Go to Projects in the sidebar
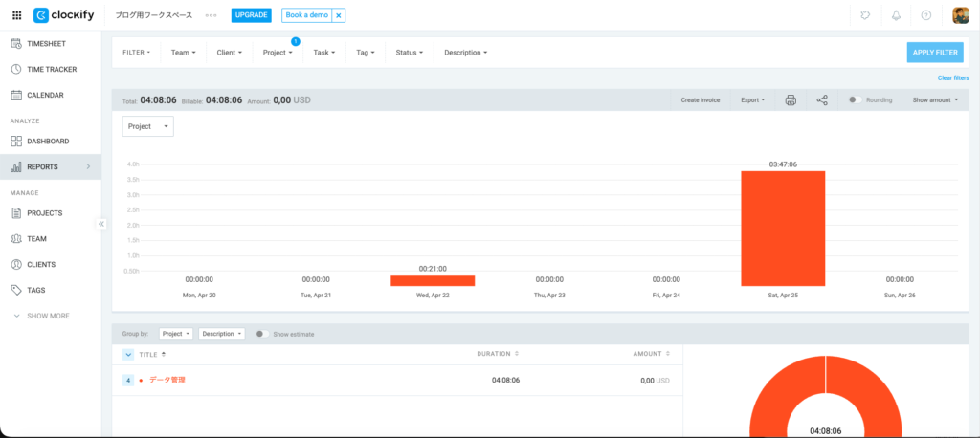980x438 pixels. pyautogui.click(x=44, y=212)
